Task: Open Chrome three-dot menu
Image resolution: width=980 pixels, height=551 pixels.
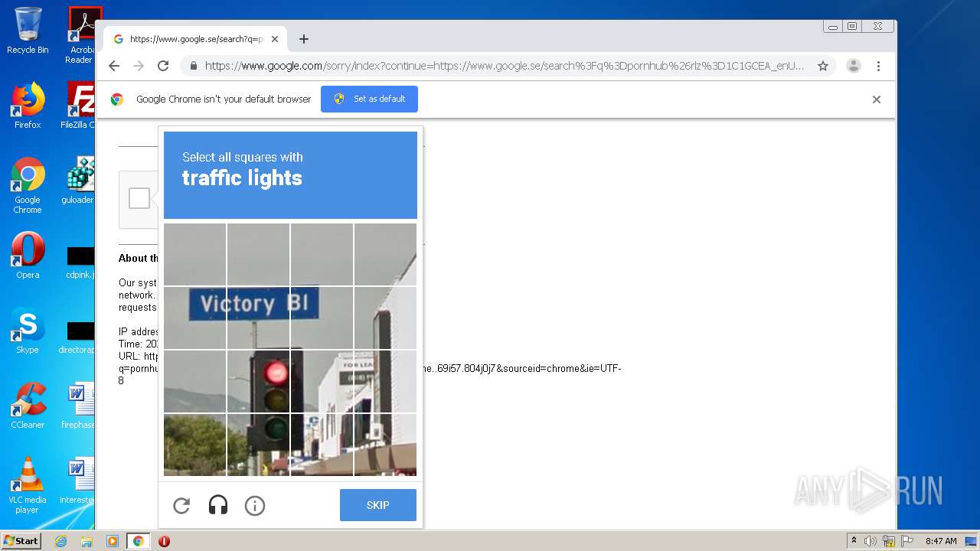Action: [x=879, y=66]
